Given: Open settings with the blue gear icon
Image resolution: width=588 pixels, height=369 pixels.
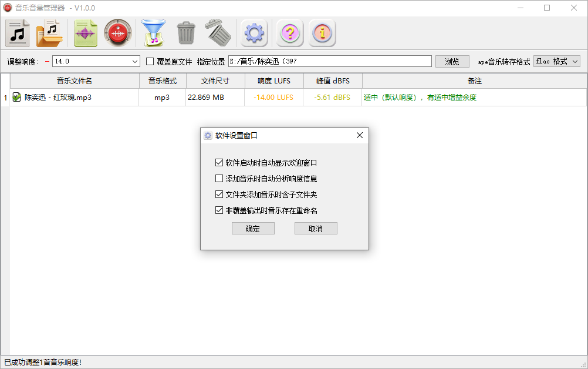Looking at the screenshot, I should (x=254, y=33).
